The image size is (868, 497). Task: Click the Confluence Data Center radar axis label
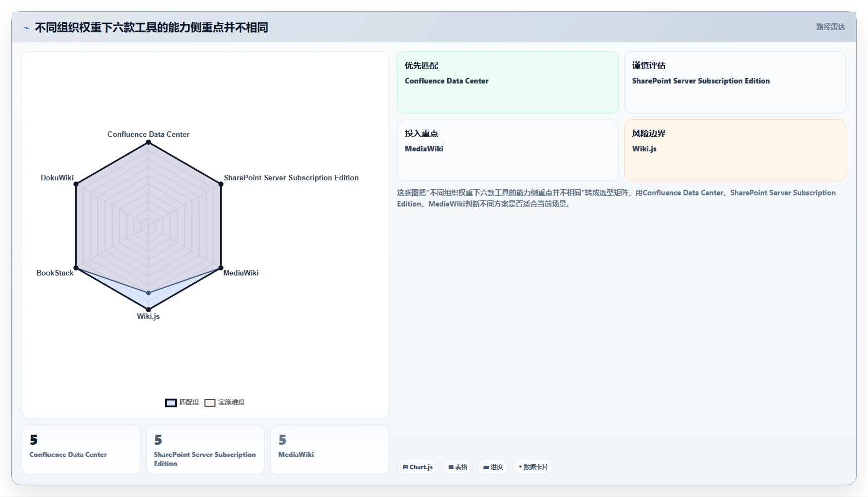pos(148,134)
